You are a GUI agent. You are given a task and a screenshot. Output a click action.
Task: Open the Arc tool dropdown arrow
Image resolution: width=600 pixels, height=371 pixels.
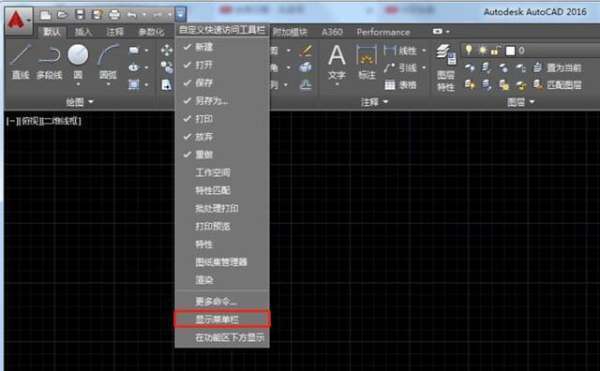[x=108, y=84]
